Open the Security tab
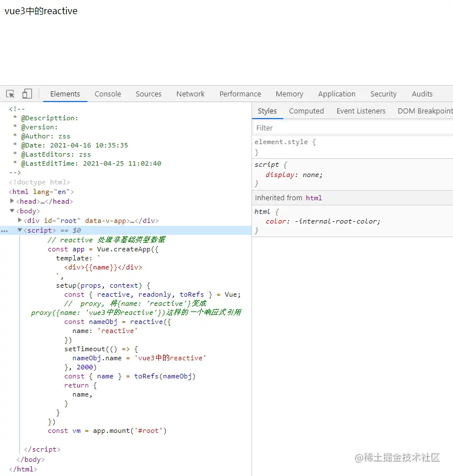 [x=383, y=94]
